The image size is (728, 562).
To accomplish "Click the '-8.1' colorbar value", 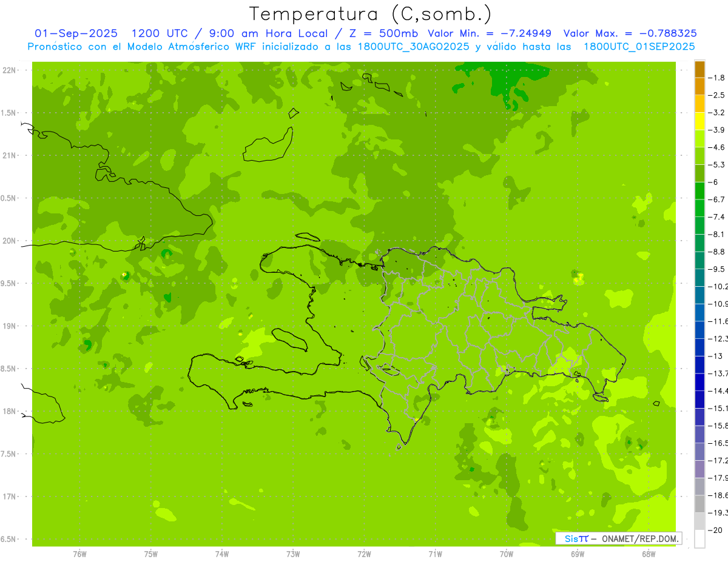I will [717, 234].
